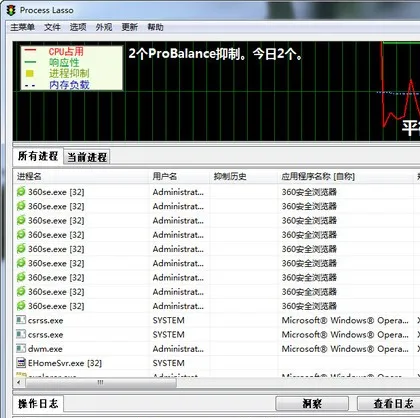
Task: Open the 文件 menu
Action: click(x=52, y=27)
